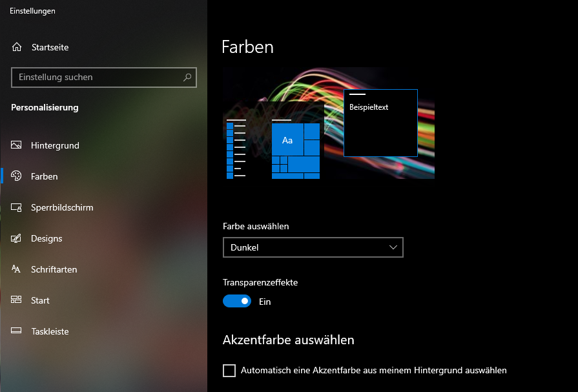578x392 pixels.
Task: Click the Akzentfarbe auswählen heading
Action: click(288, 340)
